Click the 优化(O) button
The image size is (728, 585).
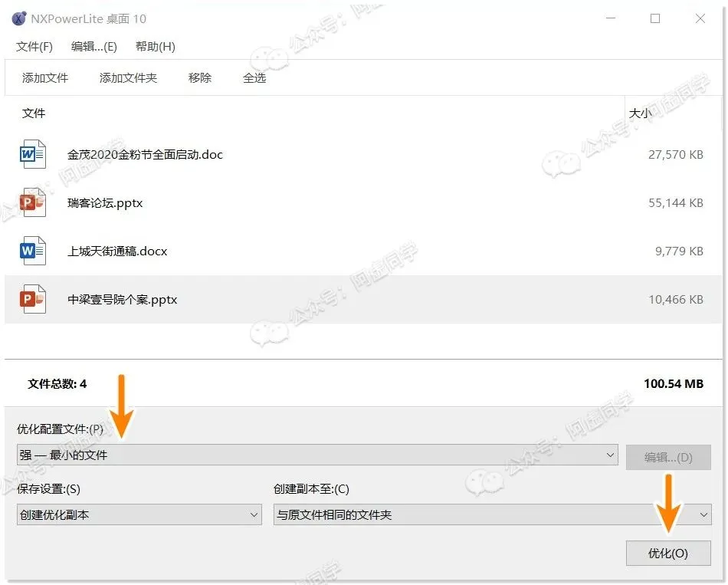(x=668, y=553)
